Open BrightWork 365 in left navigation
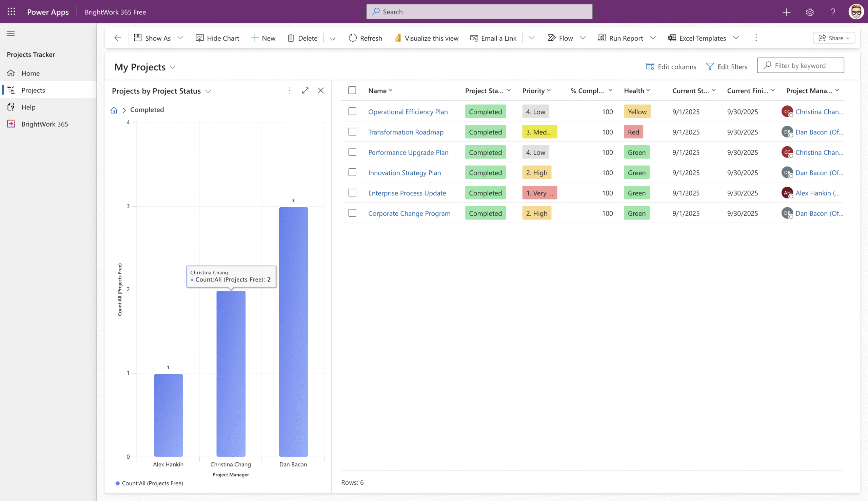Image resolution: width=868 pixels, height=501 pixels. 44,124
